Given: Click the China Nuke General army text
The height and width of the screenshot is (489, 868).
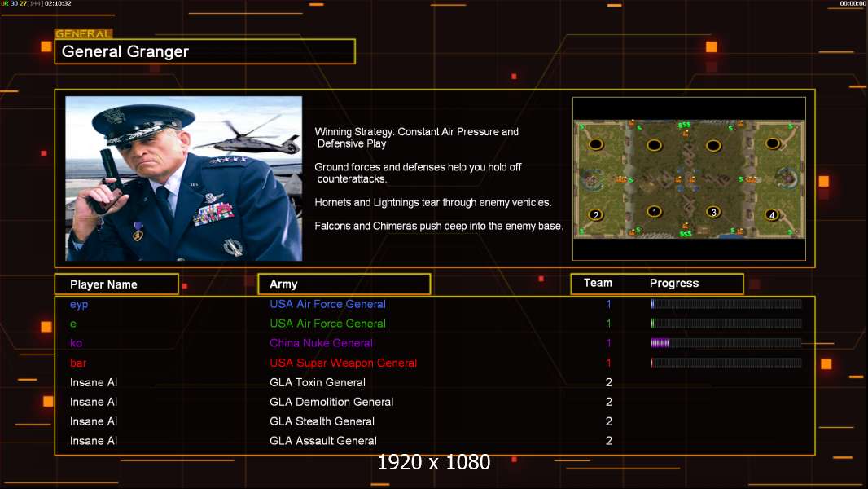Looking at the screenshot, I should (321, 343).
